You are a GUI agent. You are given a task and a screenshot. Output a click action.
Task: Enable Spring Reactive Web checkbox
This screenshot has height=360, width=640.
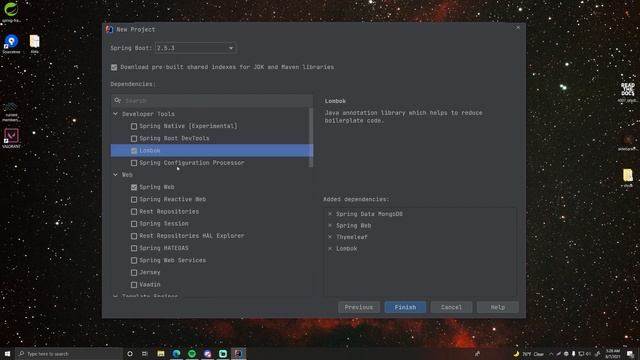point(134,200)
